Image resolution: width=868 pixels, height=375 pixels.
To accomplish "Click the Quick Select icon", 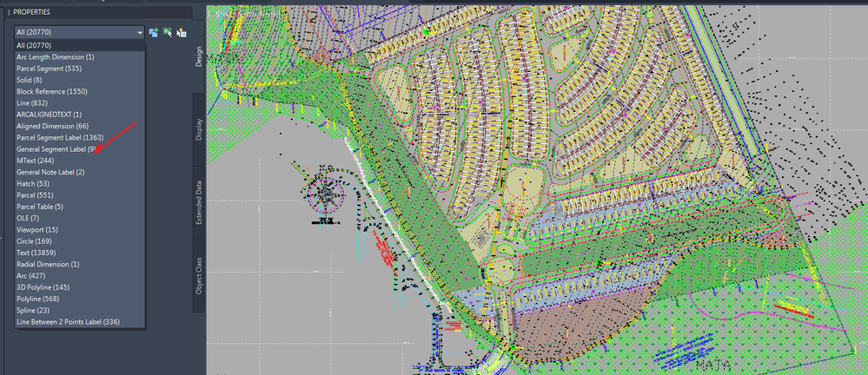I will [181, 33].
